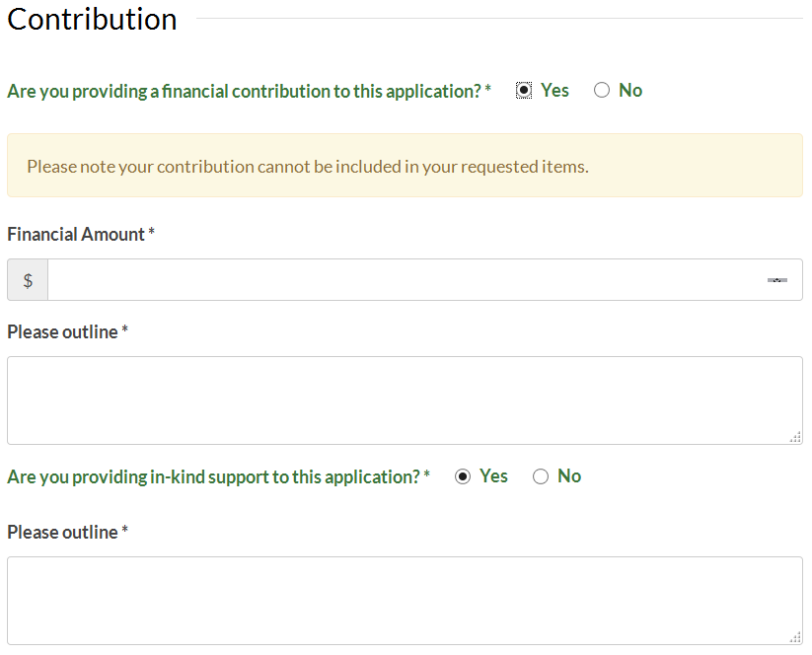Screen dimensions: 812x655
Task: Click the yellow contribution notice box
Action: pyautogui.click(x=405, y=166)
